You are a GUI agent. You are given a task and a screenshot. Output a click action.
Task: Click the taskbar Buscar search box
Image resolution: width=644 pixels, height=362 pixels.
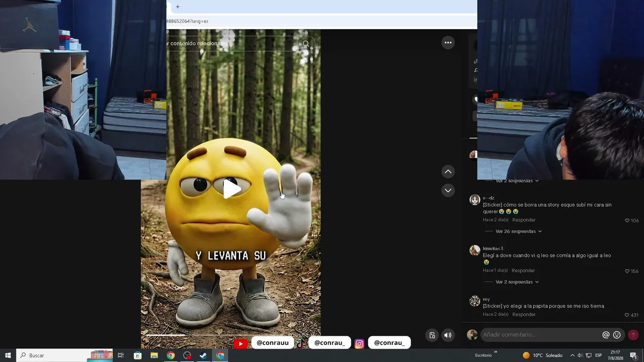pos(64,355)
